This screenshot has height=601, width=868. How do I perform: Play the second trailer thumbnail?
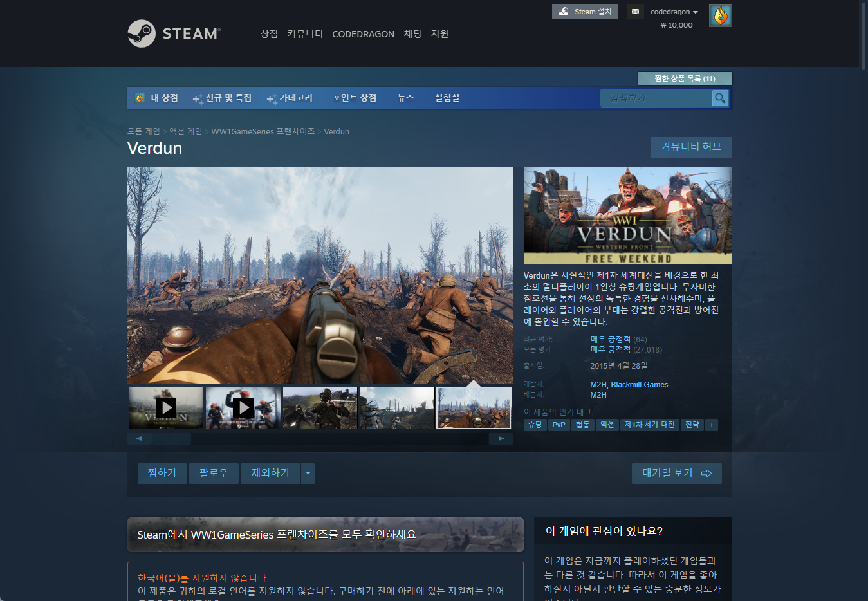click(x=243, y=408)
